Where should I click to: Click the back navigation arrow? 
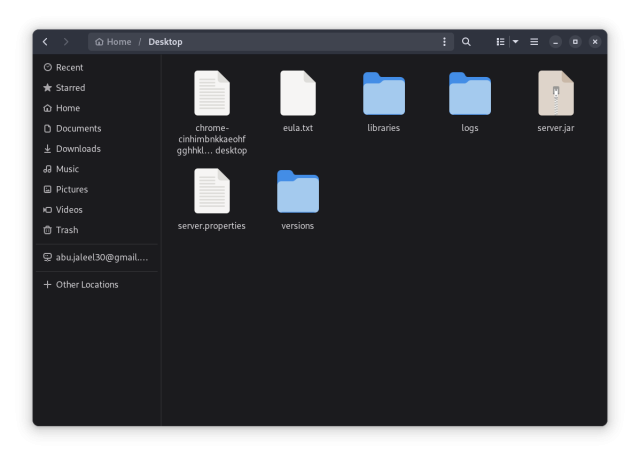pos(45,42)
